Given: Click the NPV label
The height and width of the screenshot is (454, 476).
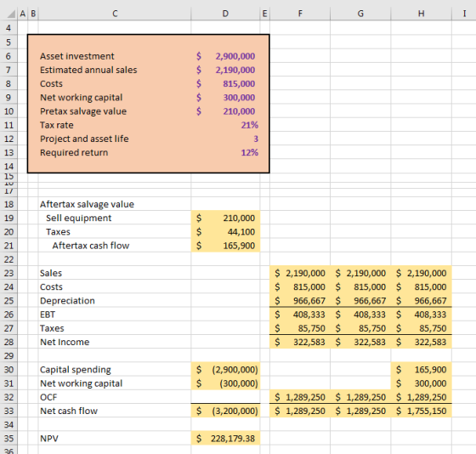Looking at the screenshot, I should click(x=49, y=439).
